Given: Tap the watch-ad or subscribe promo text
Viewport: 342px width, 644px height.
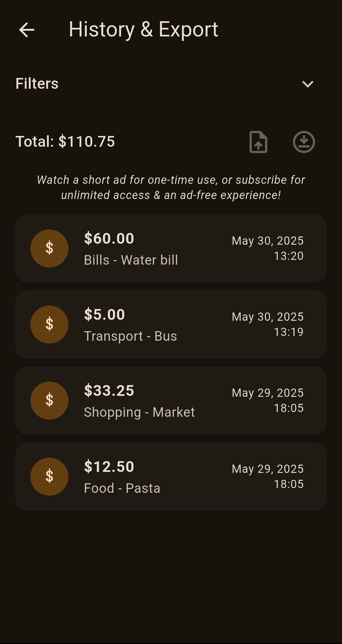Looking at the screenshot, I should click(171, 188).
